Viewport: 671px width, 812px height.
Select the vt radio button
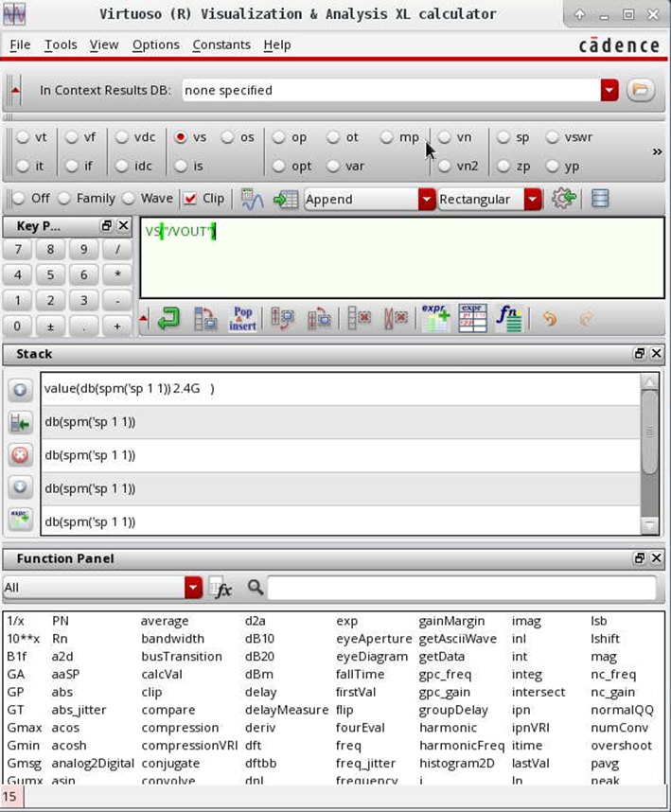coord(23,137)
